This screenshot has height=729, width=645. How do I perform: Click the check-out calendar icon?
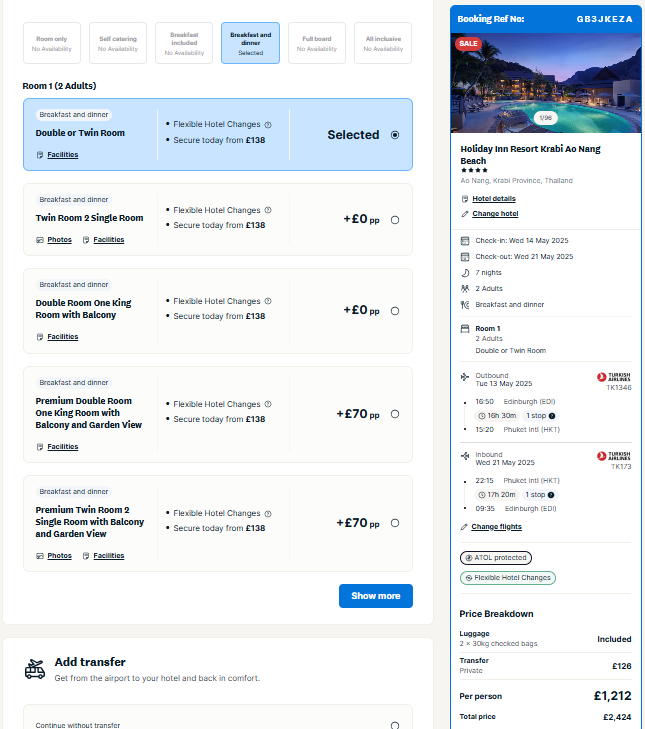click(465, 257)
